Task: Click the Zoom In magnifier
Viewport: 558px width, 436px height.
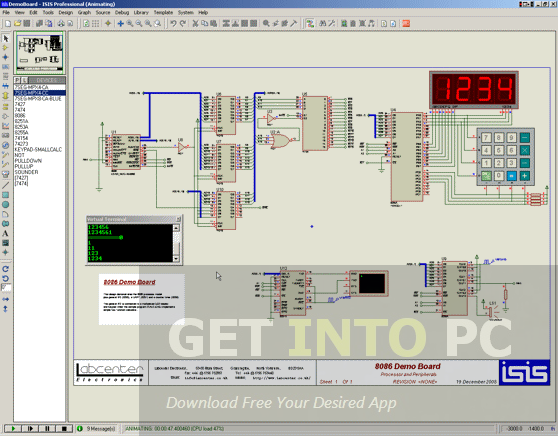Action: [x=130, y=23]
